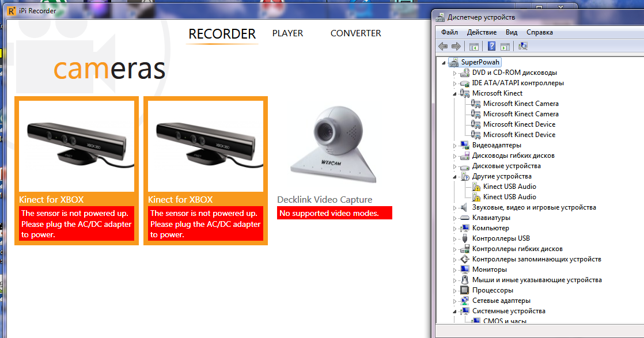Viewport: 644px width, 338px height.
Task: Click the Системные устройства icon
Action: 464,311
